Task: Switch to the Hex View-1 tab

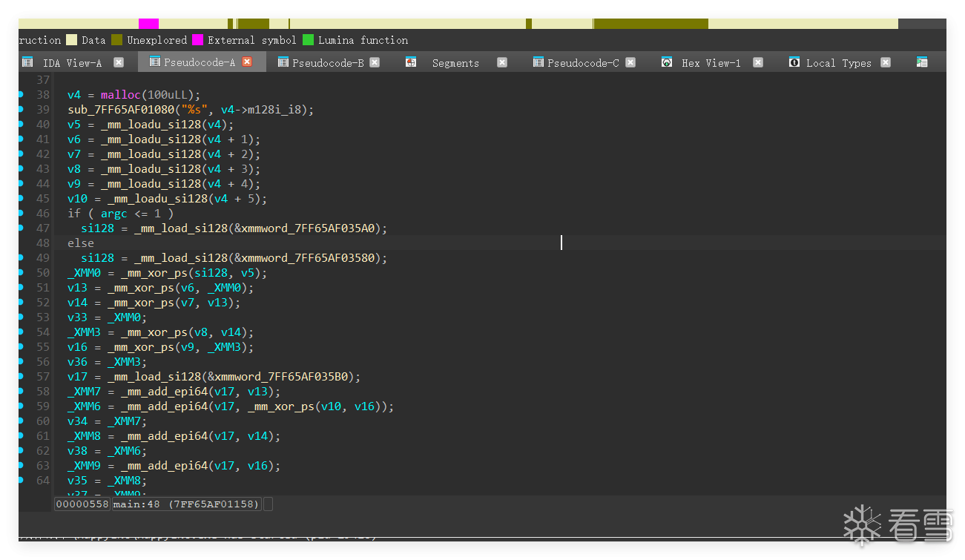Action: (711, 63)
